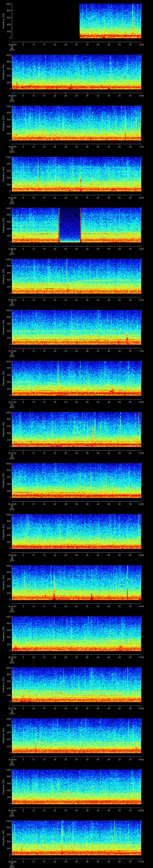This screenshot has height=868, width=153.
Task: Click the Frequency (Hz) label of the 8:04:00 panel
Action: (x=3, y=21)
